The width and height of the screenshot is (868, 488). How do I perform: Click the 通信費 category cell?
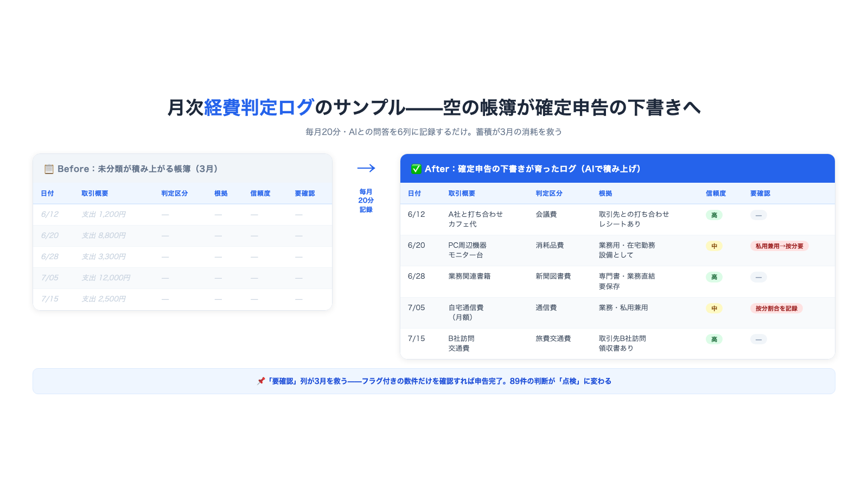point(546,308)
